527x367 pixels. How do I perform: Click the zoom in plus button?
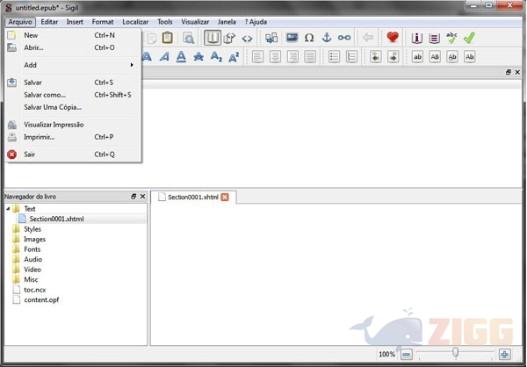tap(504, 354)
